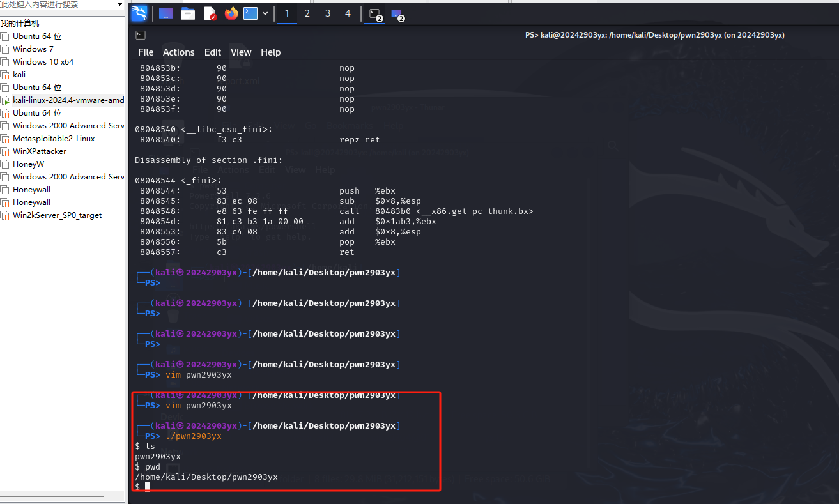The height and width of the screenshot is (504, 839).
Task: Click the Windows 7 VM icon
Action: 5,49
